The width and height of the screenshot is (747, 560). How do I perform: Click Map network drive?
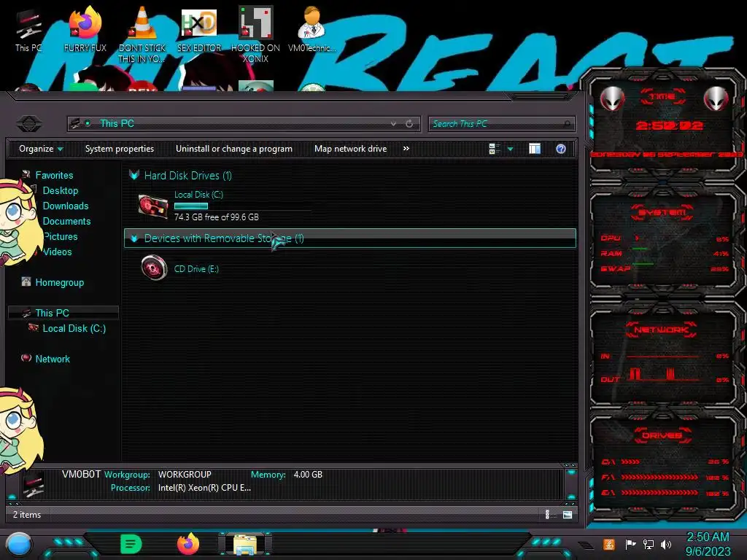click(351, 149)
